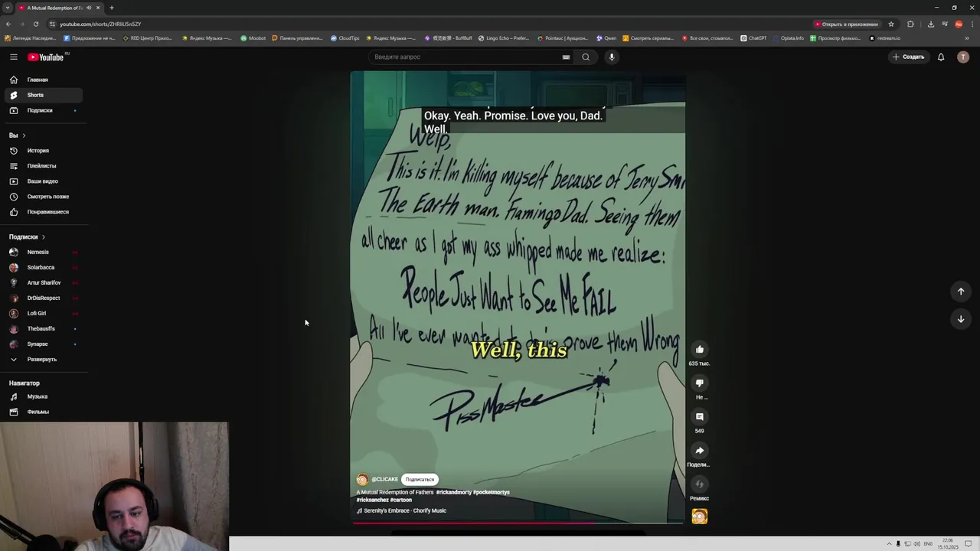The width and height of the screenshot is (980, 551).
Task: Click #ricksanchez hashtag
Action: (372, 500)
